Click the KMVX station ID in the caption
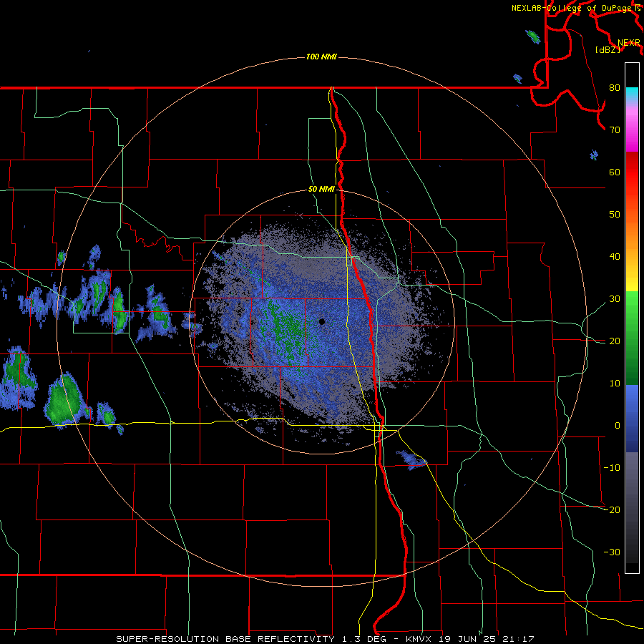This screenshot has height=644, width=644. coord(420,639)
